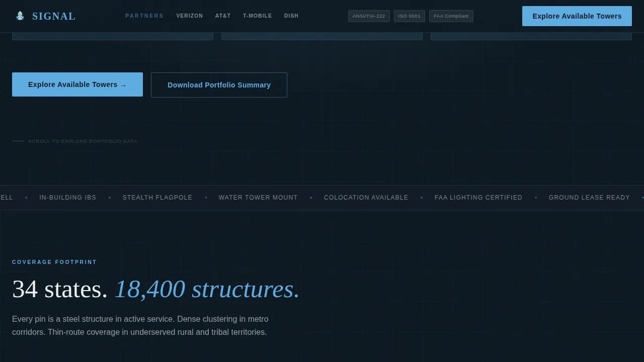The height and width of the screenshot is (362, 644).
Task: Click the Scroll to Explore Portfolio Data hint
Action: coord(74,141)
